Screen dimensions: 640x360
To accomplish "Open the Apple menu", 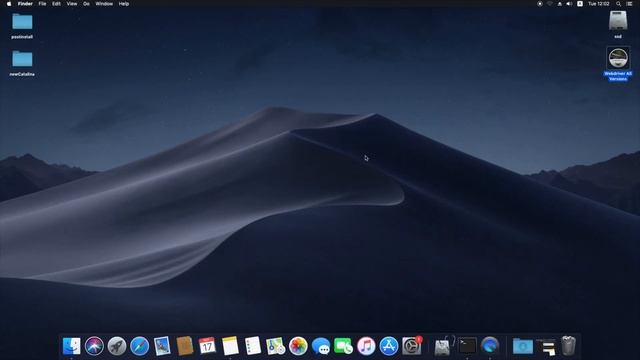I will pyautogui.click(x=9, y=4).
